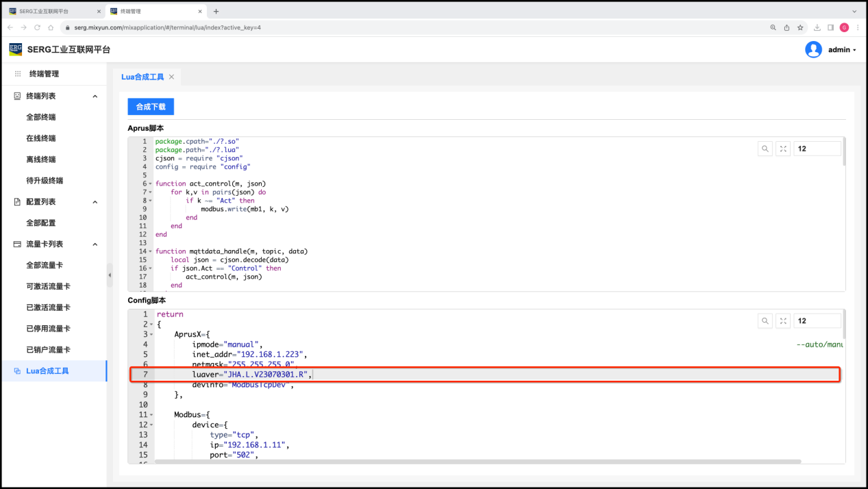Click the browser share icon
868x489 pixels.
(786, 27)
